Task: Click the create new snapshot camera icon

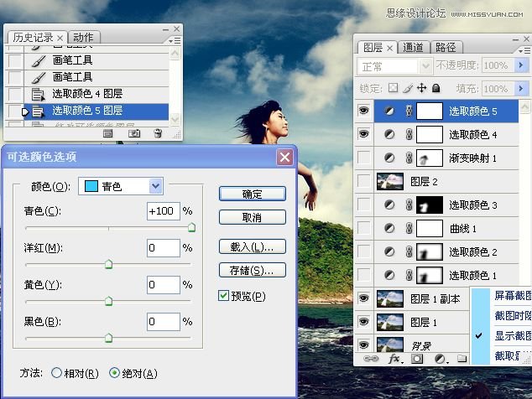Action: (133, 132)
